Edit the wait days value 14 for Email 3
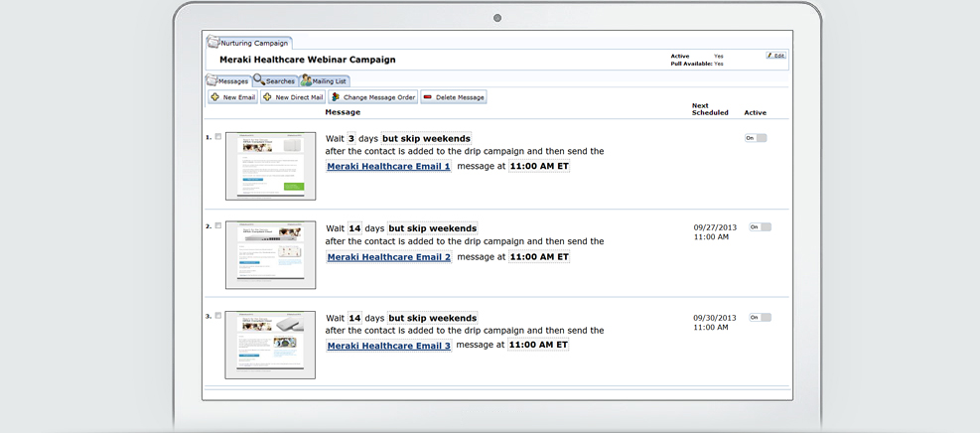Viewport: 980px width, 433px height. point(355,318)
